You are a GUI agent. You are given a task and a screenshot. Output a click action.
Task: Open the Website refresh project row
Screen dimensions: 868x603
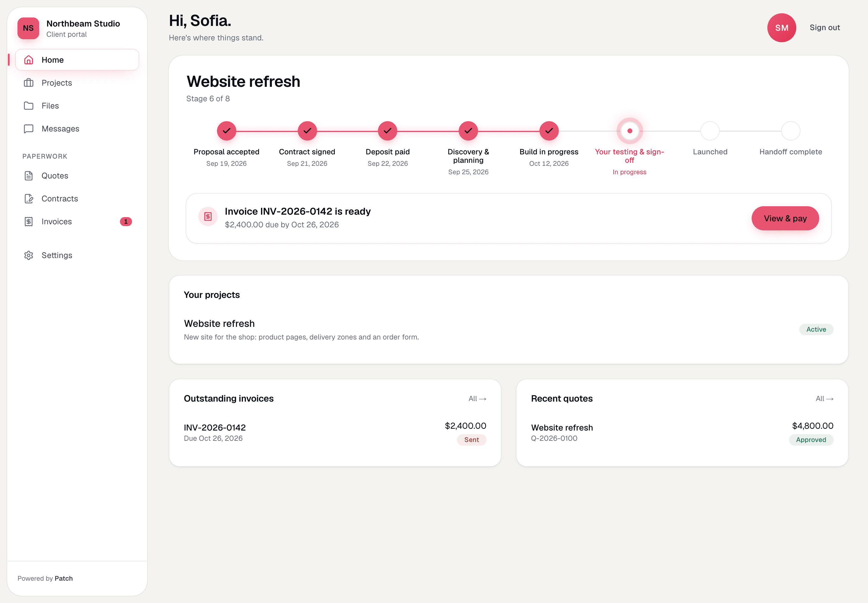508,330
